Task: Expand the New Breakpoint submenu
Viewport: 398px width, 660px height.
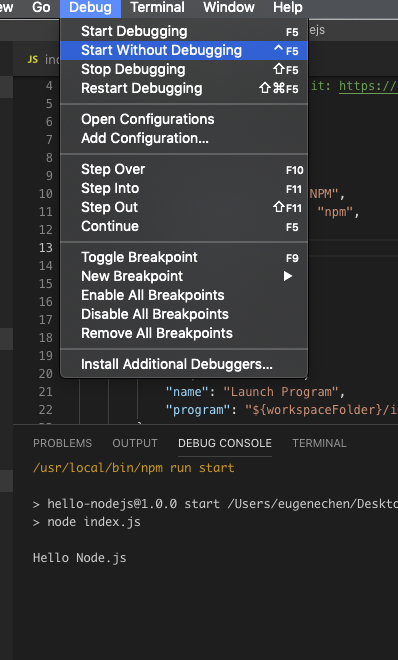Action: coord(184,276)
